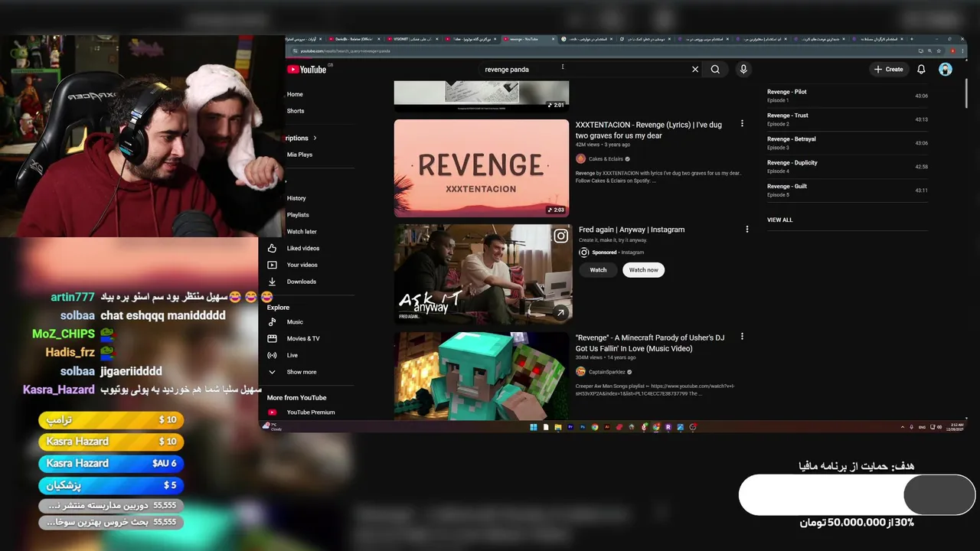Click the CaptainSparklez channel name
This screenshot has width=980, height=551.
coord(607,372)
